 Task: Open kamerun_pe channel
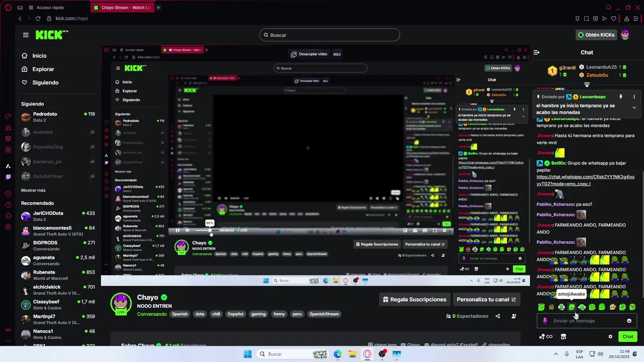tap(58, 161)
